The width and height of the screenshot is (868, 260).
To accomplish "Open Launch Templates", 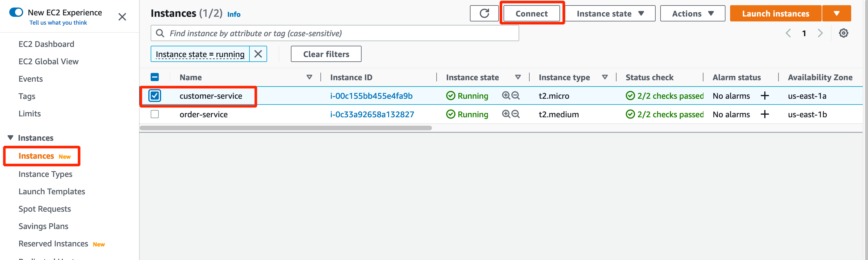I will (52, 191).
